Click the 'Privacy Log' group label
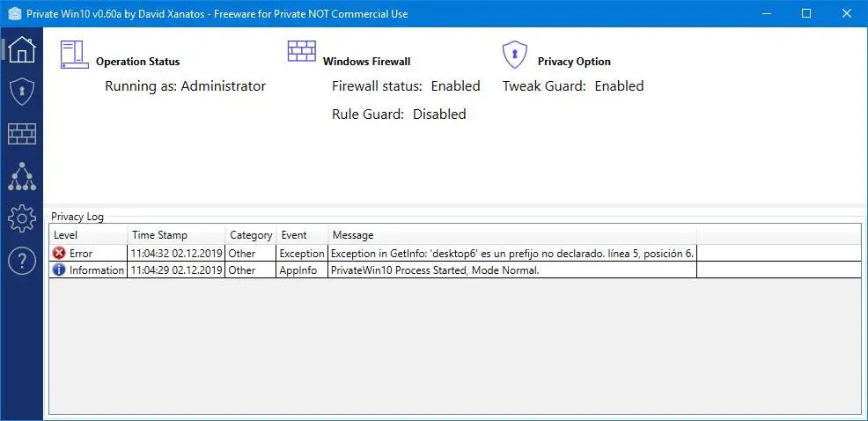Screen dimensions: 868x421 (77, 217)
